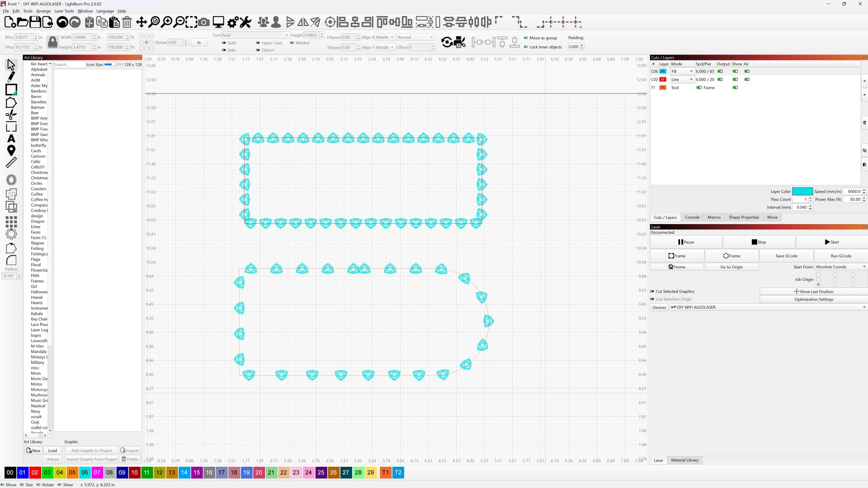
Task: Click the Save GCode button
Action: (786, 256)
